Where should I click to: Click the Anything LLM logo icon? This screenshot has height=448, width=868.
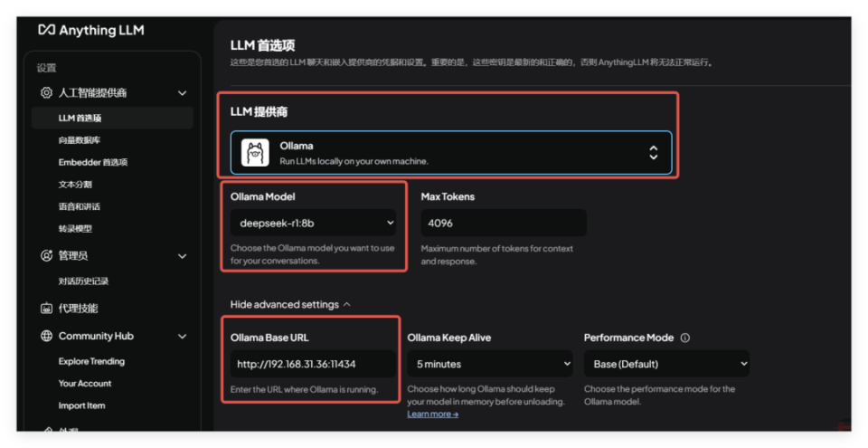pos(46,30)
